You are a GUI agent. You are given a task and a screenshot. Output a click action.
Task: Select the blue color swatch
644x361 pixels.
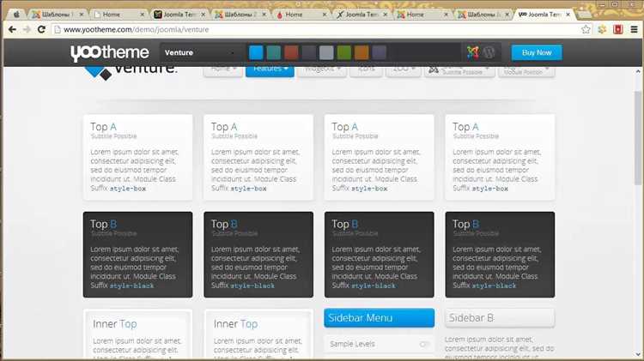256,52
